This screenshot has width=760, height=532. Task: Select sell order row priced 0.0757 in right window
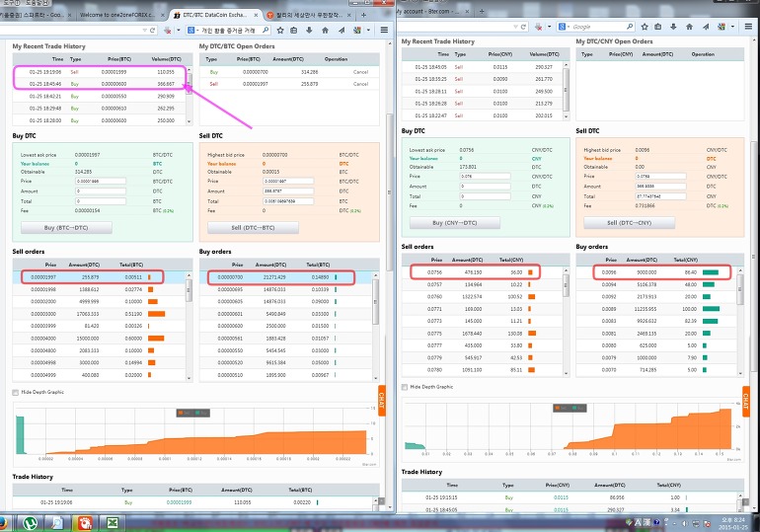pyautogui.click(x=483, y=285)
